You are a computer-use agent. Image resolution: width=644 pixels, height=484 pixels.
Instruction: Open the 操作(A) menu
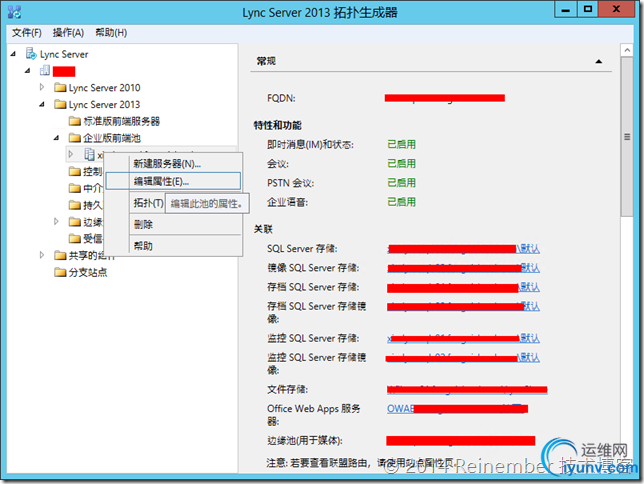[x=68, y=32]
